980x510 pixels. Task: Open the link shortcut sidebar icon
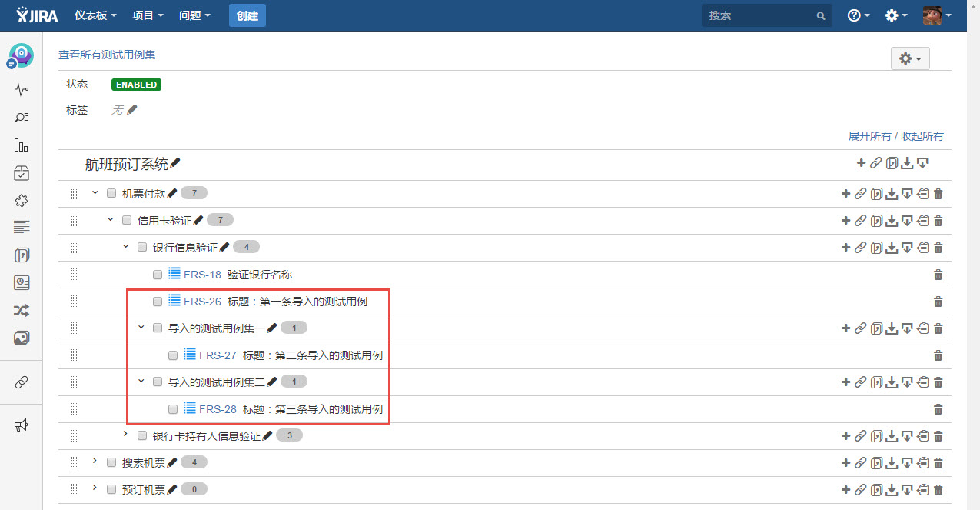[x=22, y=382]
